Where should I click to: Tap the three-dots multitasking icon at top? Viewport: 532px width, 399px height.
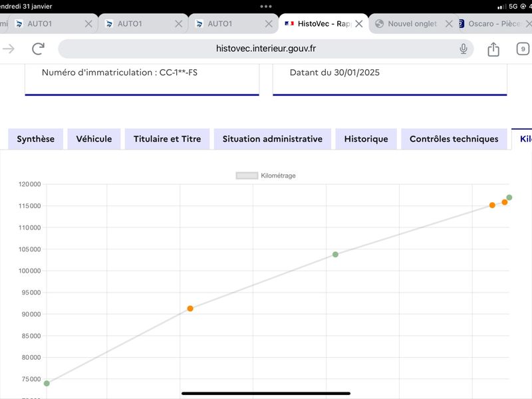(265, 6)
